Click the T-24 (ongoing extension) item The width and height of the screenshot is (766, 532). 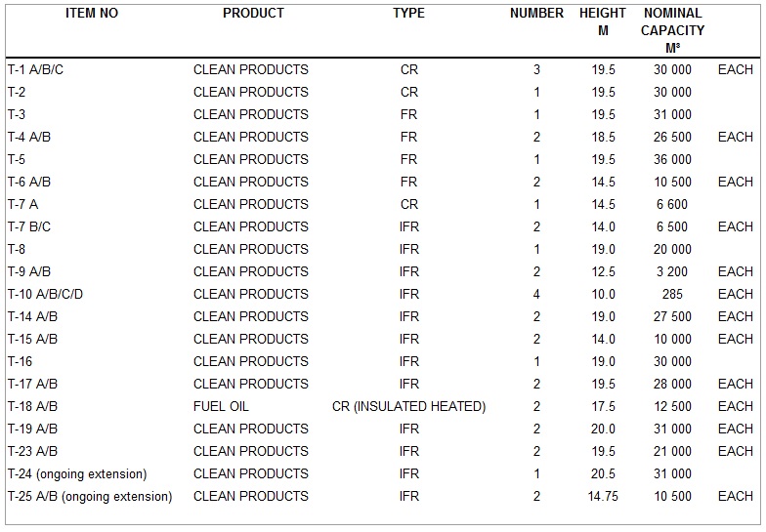point(77,474)
